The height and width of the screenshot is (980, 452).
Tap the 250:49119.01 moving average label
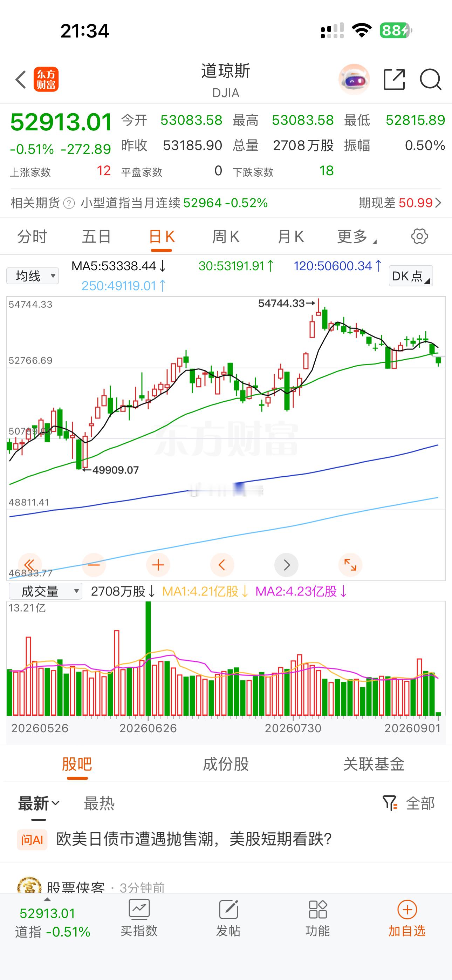(124, 285)
